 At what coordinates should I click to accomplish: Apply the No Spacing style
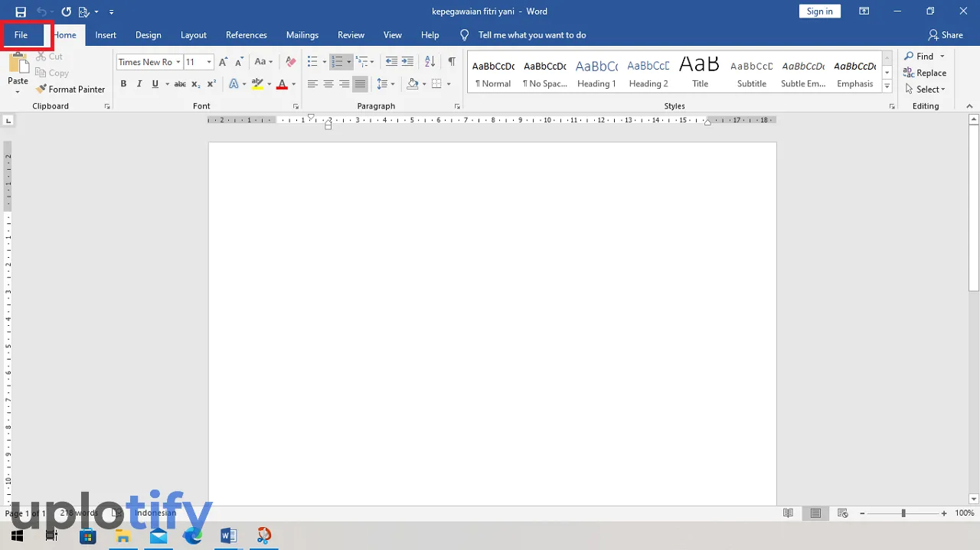[x=545, y=73]
